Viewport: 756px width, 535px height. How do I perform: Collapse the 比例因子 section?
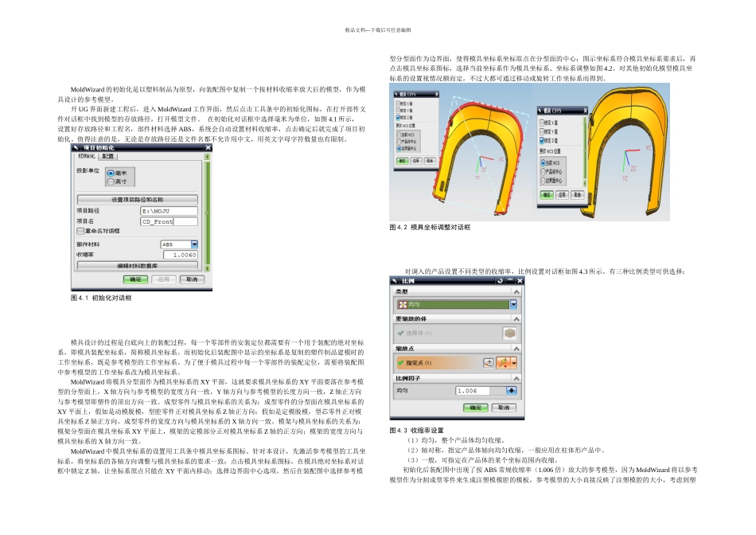(516, 378)
